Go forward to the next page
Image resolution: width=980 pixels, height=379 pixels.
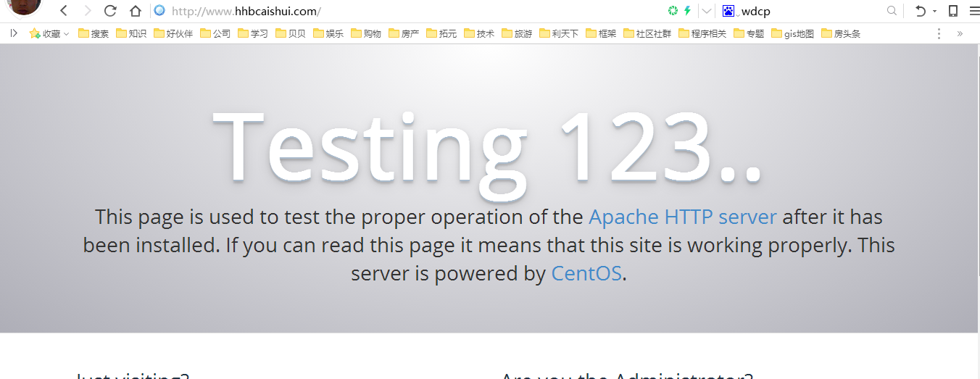(88, 11)
